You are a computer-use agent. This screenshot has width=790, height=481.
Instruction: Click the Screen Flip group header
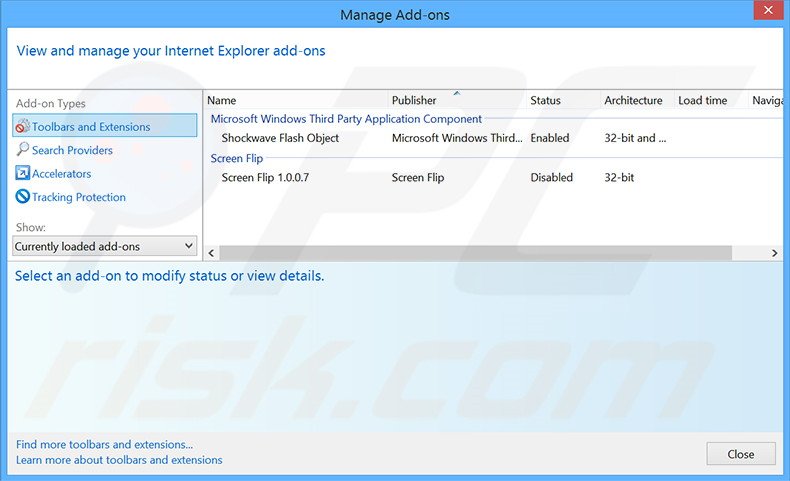(237, 158)
